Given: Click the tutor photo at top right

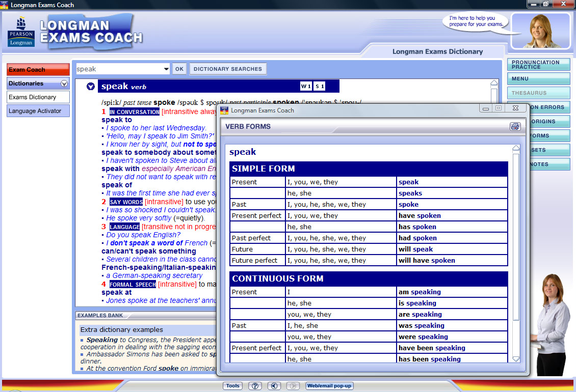Looking at the screenshot, I should pos(540,31).
